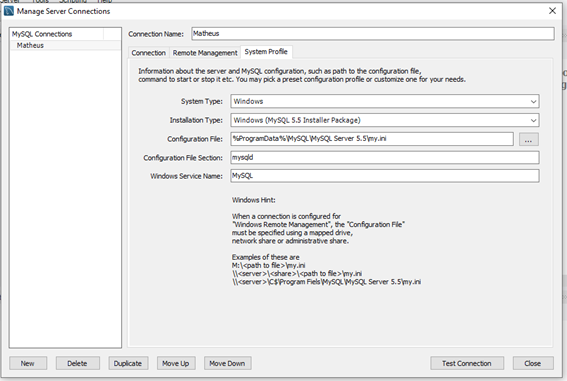
Task: Click the Connection Name label
Action: (x=156, y=34)
